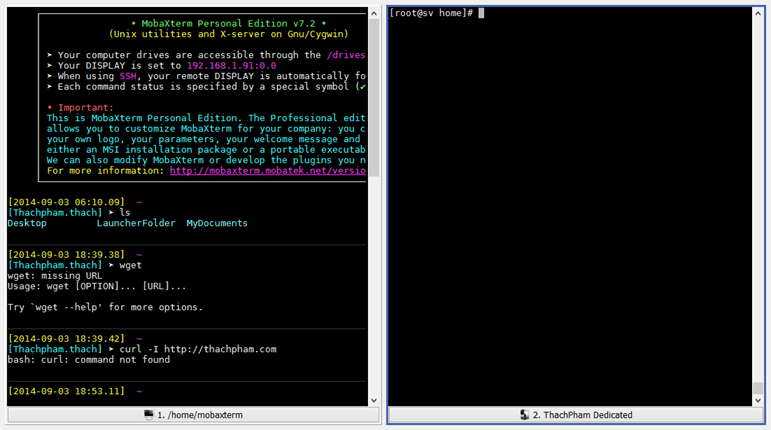The height and width of the screenshot is (430, 771).
Task: Click the magenta /drives path text
Action: pyautogui.click(x=346, y=55)
